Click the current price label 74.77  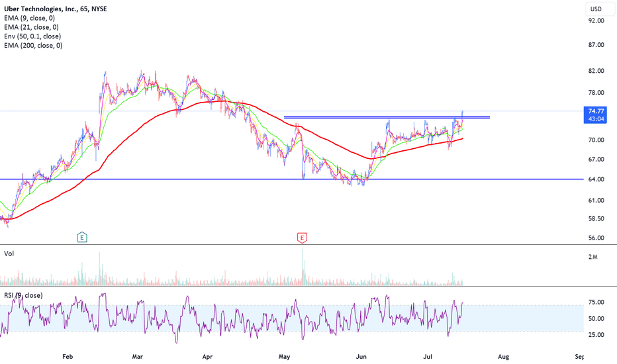pos(596,111)
